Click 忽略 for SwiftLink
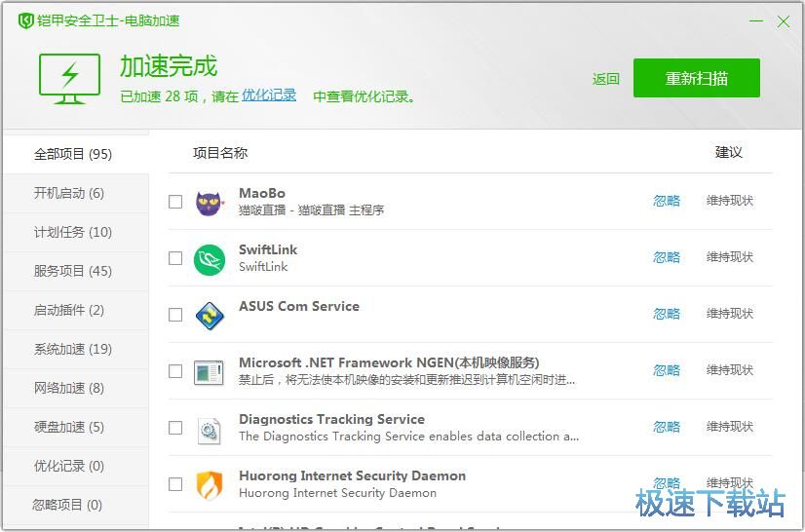Screen dimensions: 805x532 click(x=667, y=257)
